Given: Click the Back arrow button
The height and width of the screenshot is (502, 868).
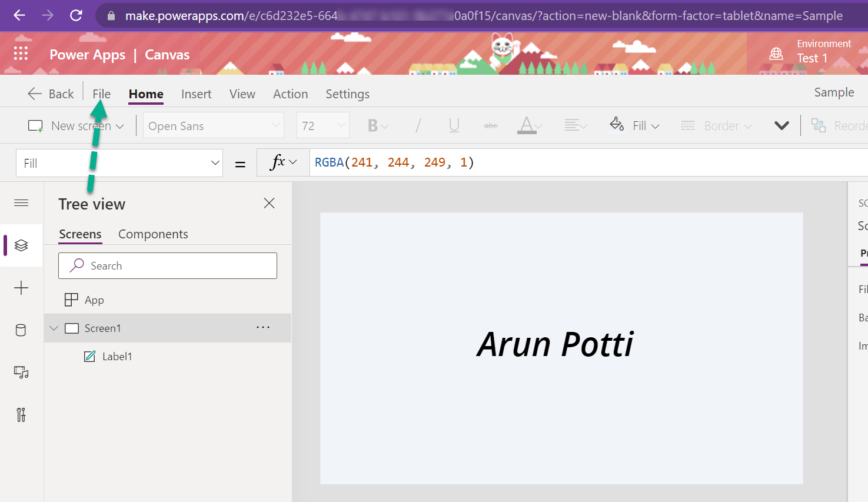Looking at the screenshot, I should (51, 94).
